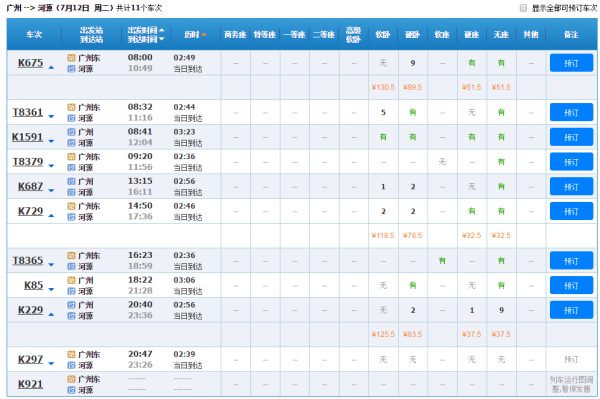Expand T8361 price details arrow
The width and height of the screenshot is (600, 399).
pos(51,117)
